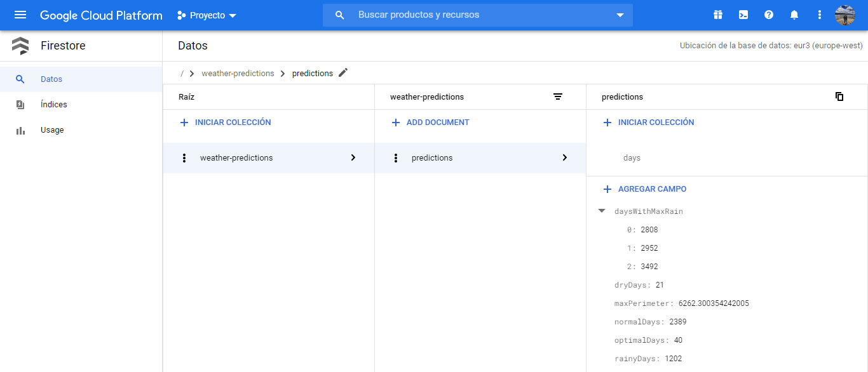Open filter icon in weather-predictions column
This screenshot has width=868, height=372.
tap(558, 96)
